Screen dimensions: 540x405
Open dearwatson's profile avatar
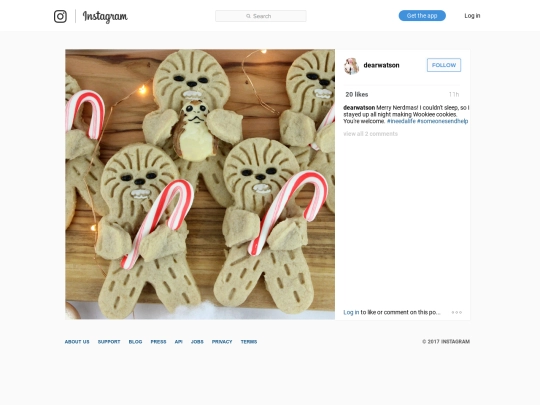pyautogui.click(x=351, y=65)
